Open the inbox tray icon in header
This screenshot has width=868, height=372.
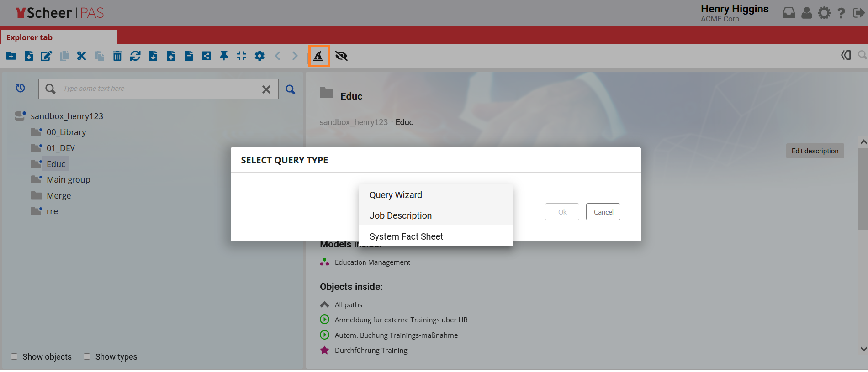789,13
